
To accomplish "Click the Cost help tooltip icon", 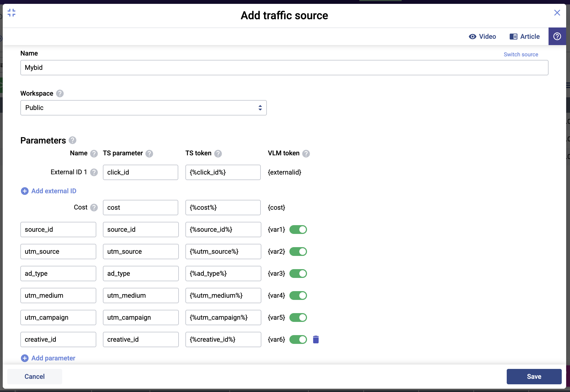I will (94, 208).
